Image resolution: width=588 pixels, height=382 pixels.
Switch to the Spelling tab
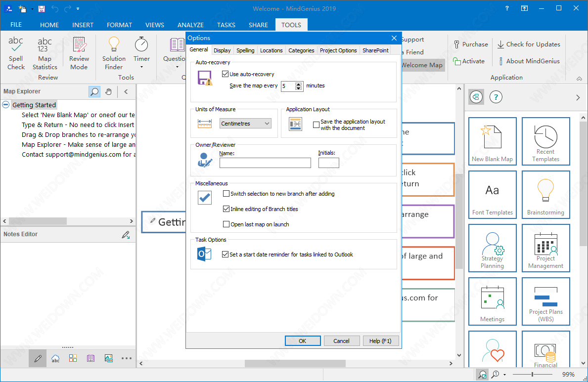click(245, 50)
